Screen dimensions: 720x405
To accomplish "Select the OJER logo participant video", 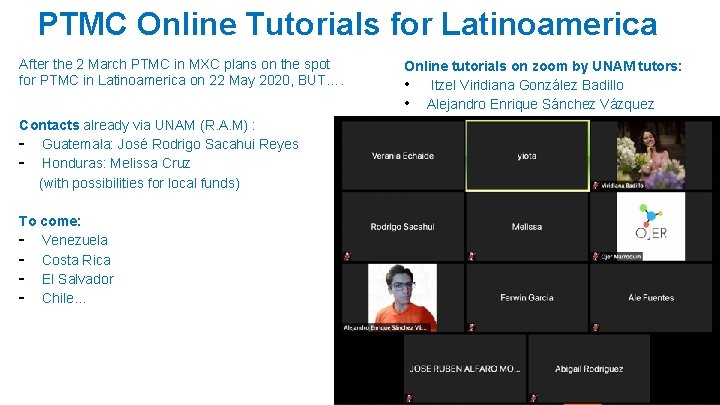I will (651, 226).
